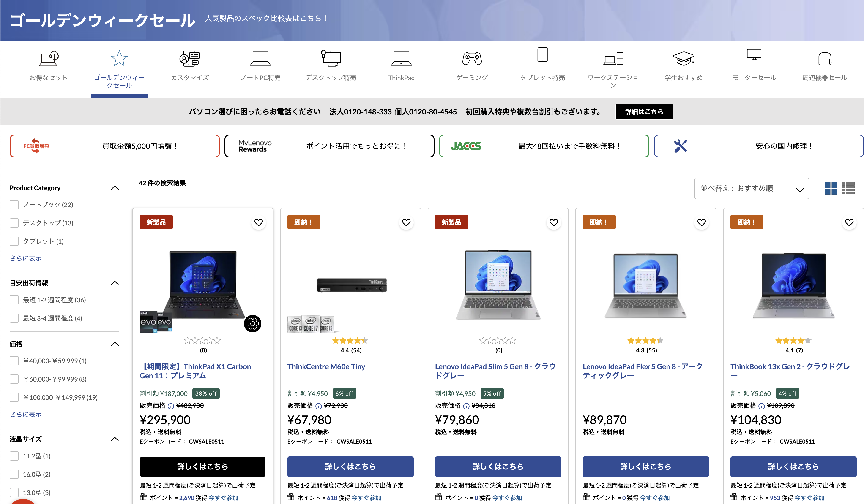Show more 価格 ranges via さらに表示
This screenshot has width=864, height=504.
pos(26,414)
